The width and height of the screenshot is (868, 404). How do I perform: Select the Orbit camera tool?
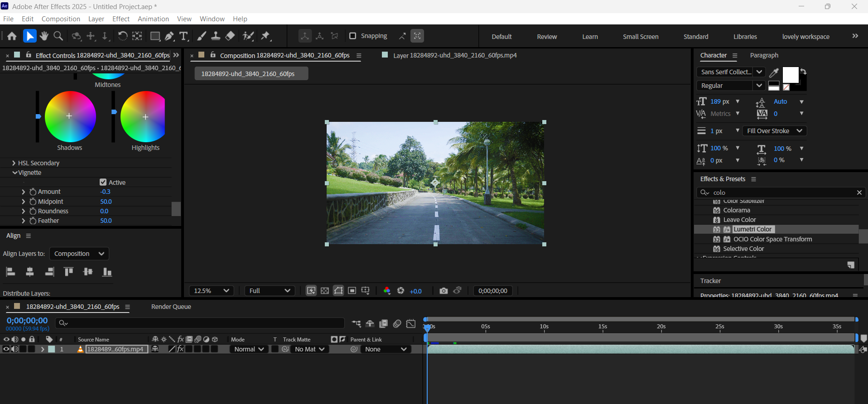pos(77,36)
